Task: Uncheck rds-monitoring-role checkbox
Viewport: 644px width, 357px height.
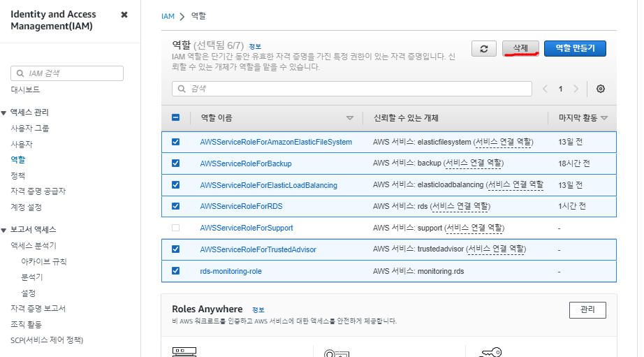Action: coord(175,271)
